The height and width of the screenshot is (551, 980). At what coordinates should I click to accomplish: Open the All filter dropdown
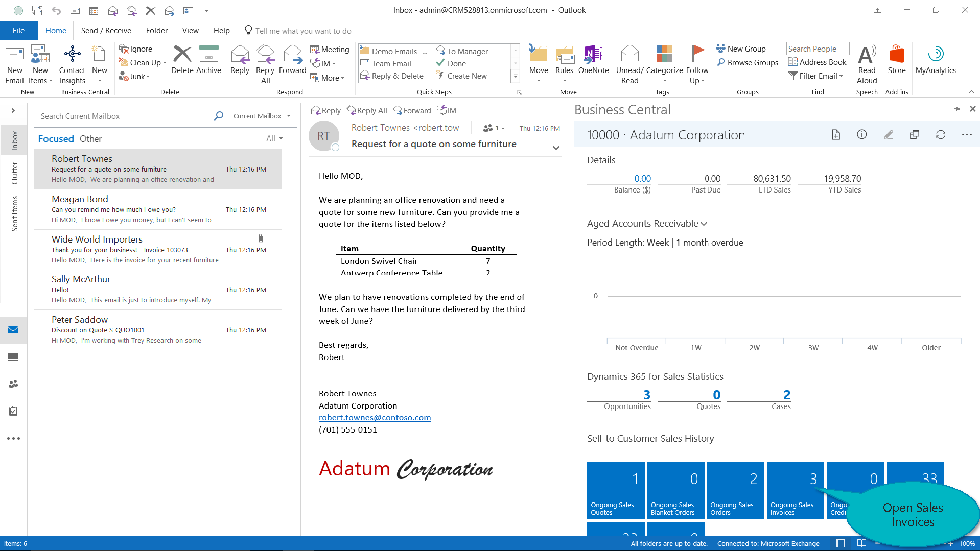click(274, 139)
